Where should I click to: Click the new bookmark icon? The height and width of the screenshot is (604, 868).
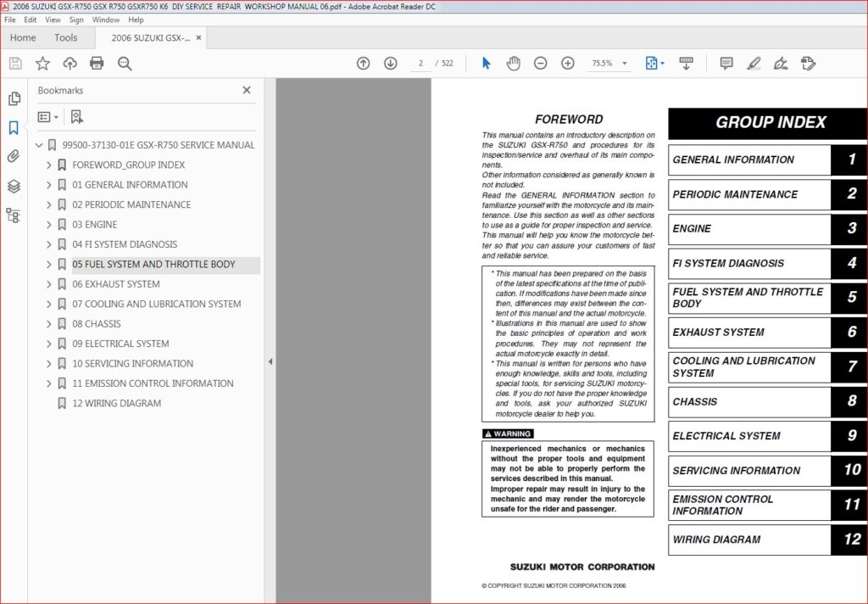[77, 117]
